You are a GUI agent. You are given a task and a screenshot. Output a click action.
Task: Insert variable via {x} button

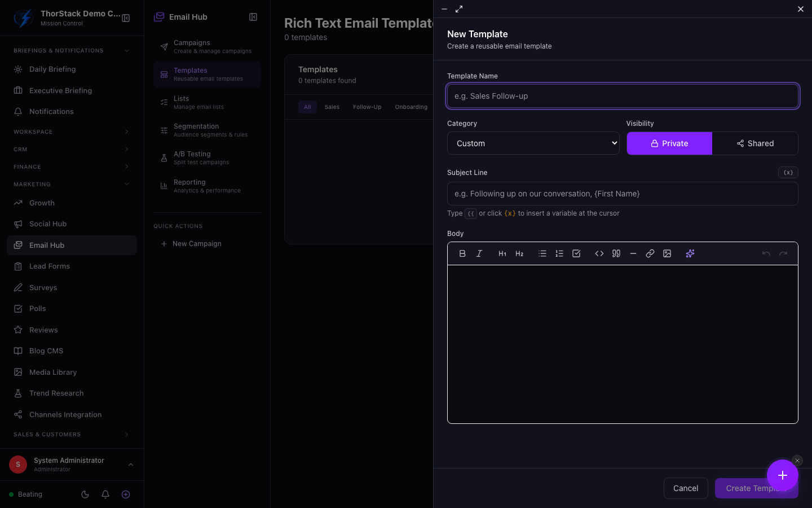click(788, 173)
